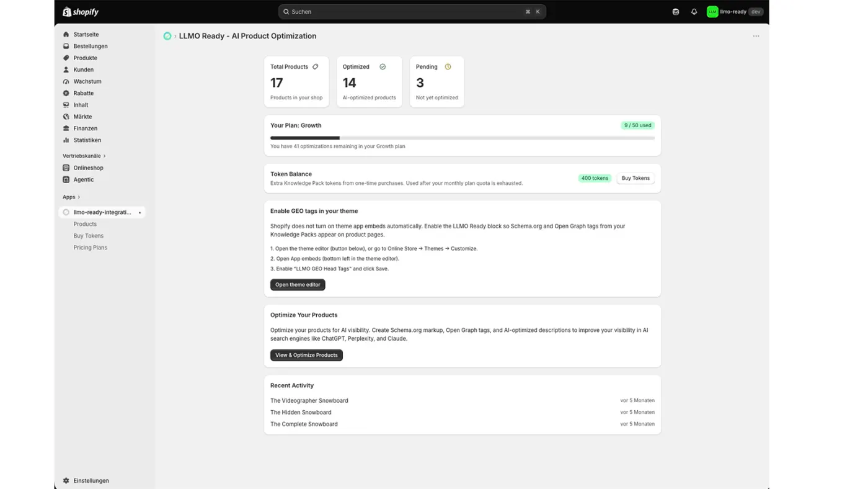Open the Inhalt content icon
This screenshot has height=489, width=868.
click(66, 105)
